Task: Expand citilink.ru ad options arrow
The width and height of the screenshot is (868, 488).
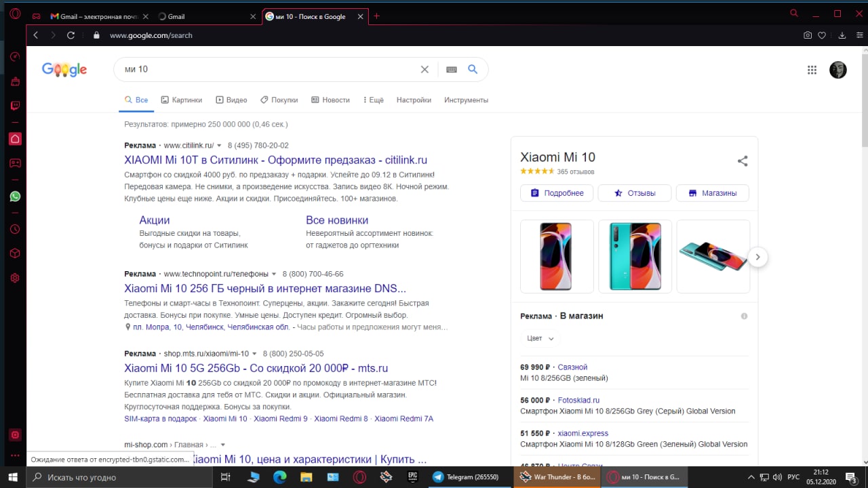Action: [x=219, y=146]
